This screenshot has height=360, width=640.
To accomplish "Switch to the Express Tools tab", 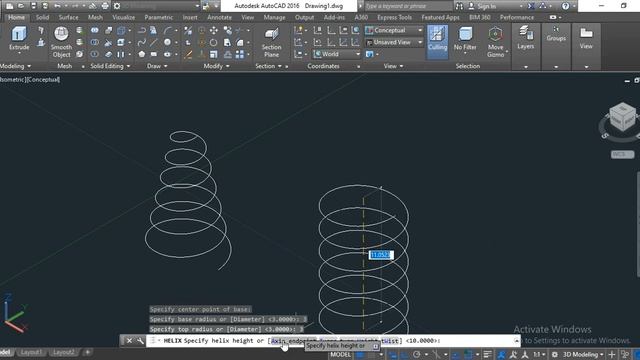I will [x=394, y=17].
